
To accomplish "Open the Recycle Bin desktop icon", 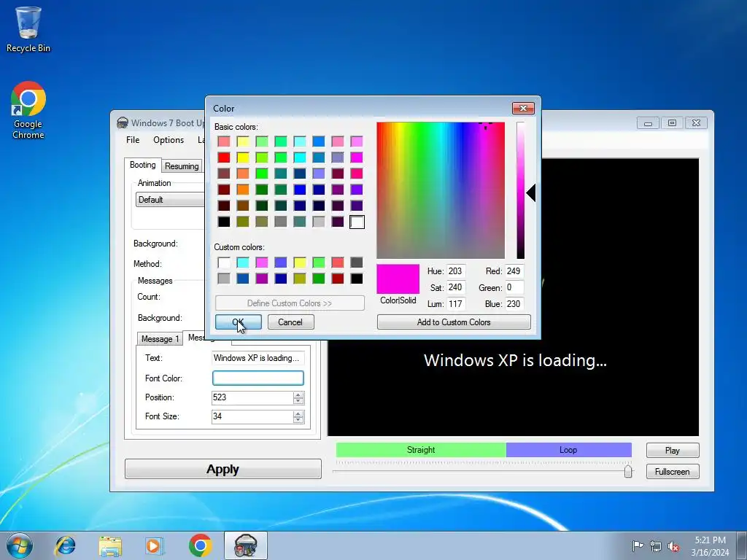I will coord(28,29).
